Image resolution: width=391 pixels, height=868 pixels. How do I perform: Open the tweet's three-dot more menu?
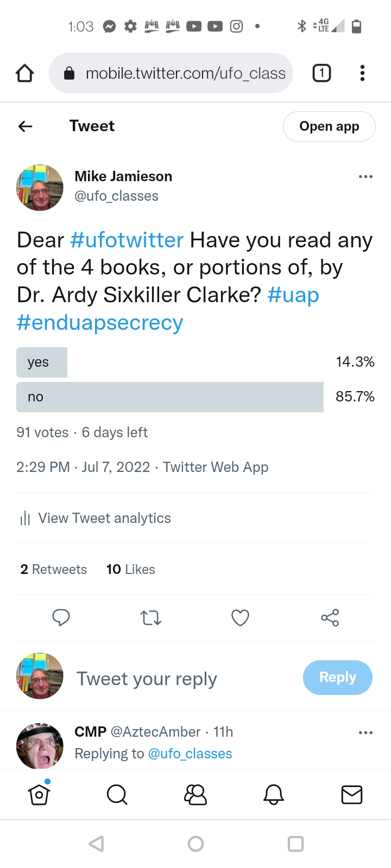pyautogui.click(x=365, y=176)
